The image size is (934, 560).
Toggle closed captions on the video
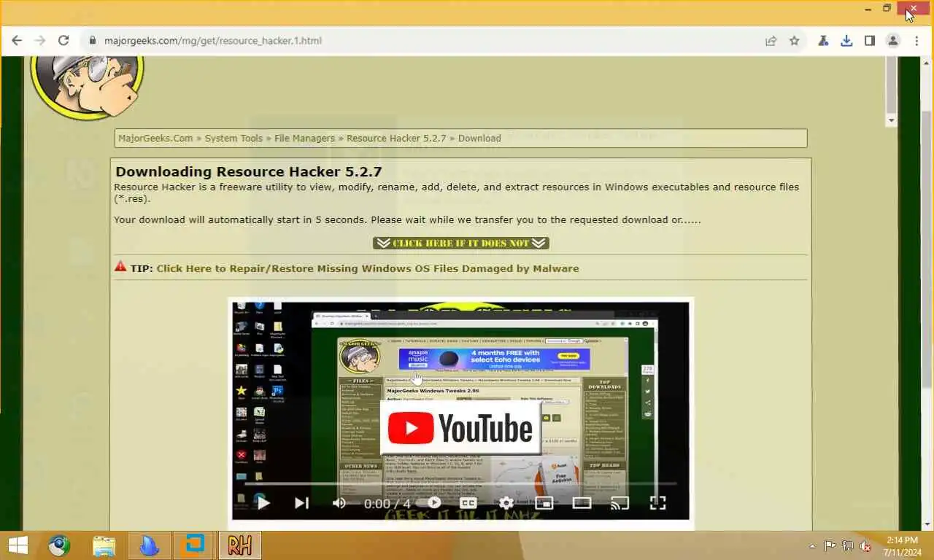coord(468,502)
